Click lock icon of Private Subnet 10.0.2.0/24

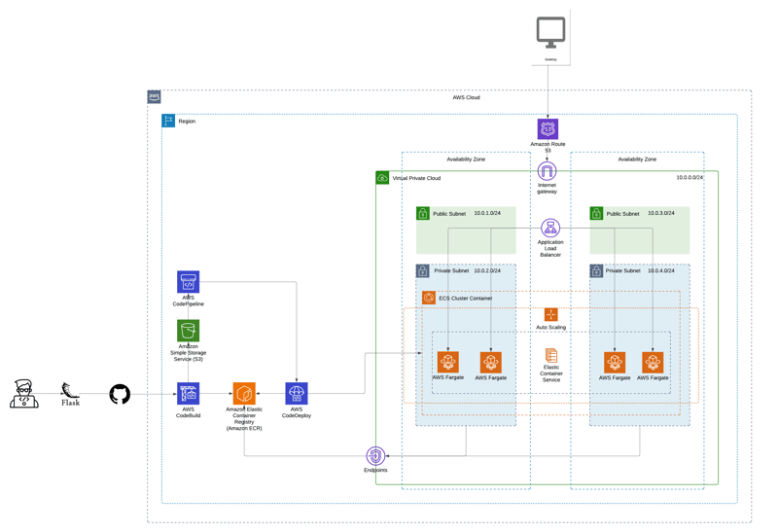423,271
